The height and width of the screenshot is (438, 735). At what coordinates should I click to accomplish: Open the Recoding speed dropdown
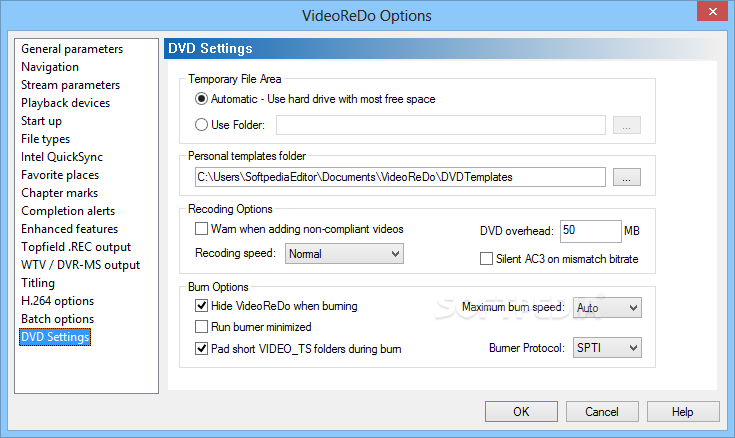click(344, 254)
